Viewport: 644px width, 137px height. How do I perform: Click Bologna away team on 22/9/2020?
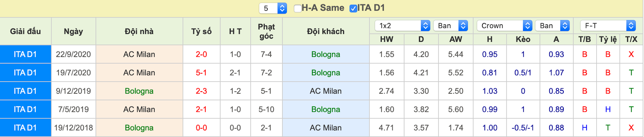[x=326, y=54]
